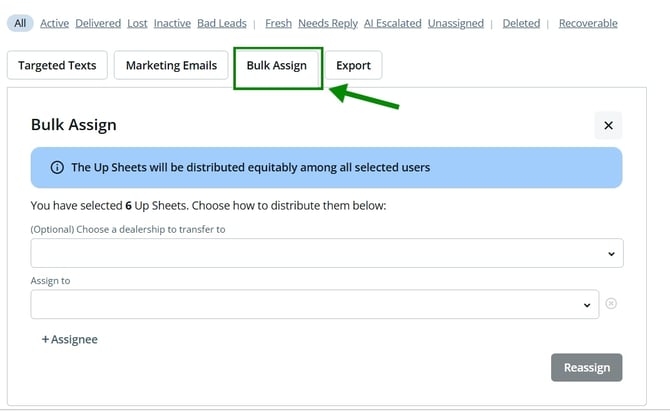Click the Bulk Assign heading text
This screenshot has height=411, width=670.
tap(73, 125)
